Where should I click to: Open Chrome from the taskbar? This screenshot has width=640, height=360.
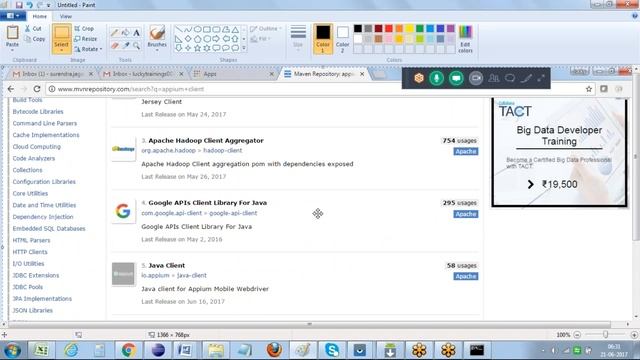[129, 350]
